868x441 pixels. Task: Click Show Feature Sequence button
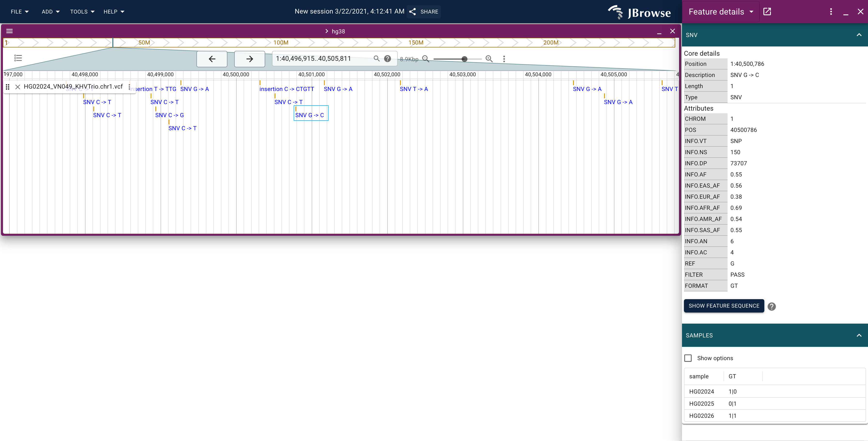tap(724, 306)
